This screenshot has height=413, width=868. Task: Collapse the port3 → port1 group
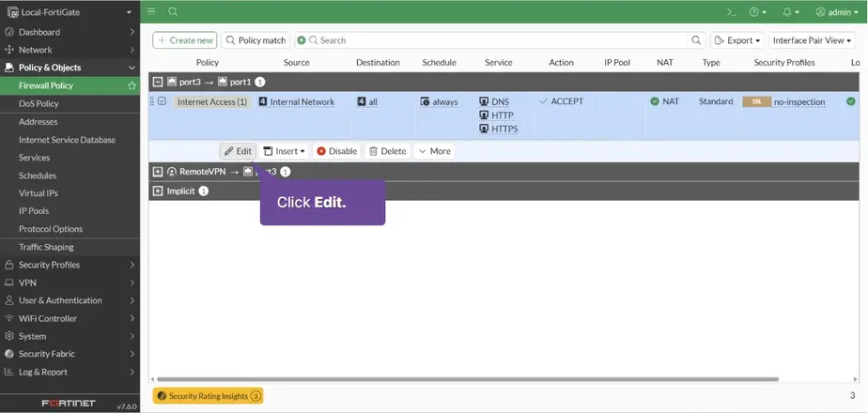click(158, 82)
